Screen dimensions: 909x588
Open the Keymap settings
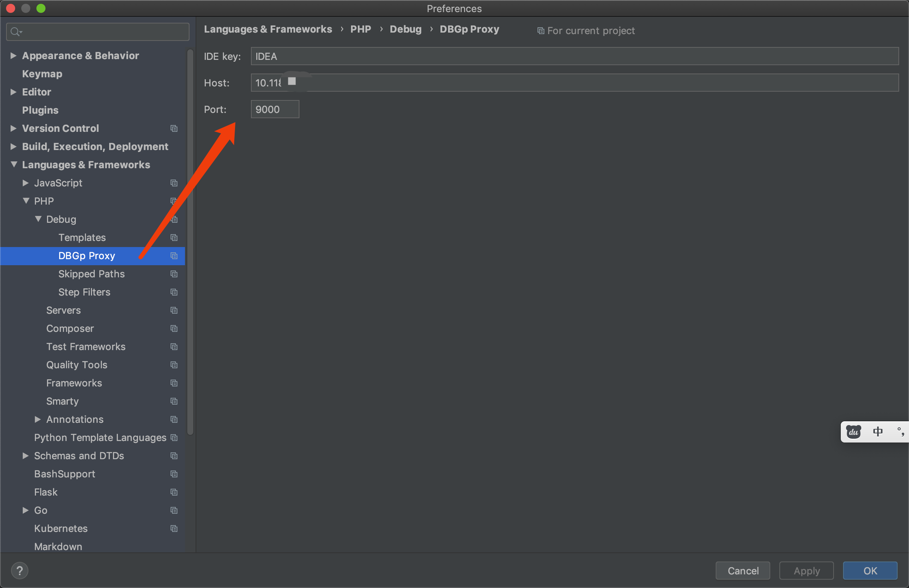tap(42, 74)
